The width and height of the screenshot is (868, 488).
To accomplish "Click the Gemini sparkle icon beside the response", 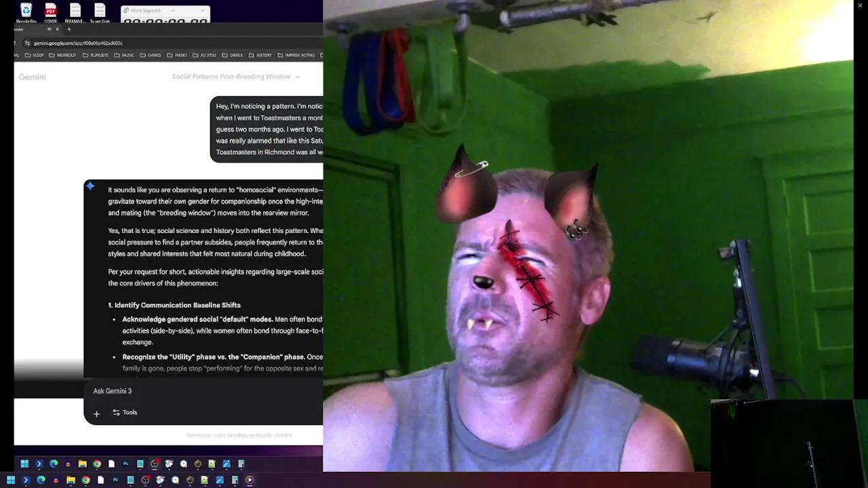I will [x=90, y=186].
